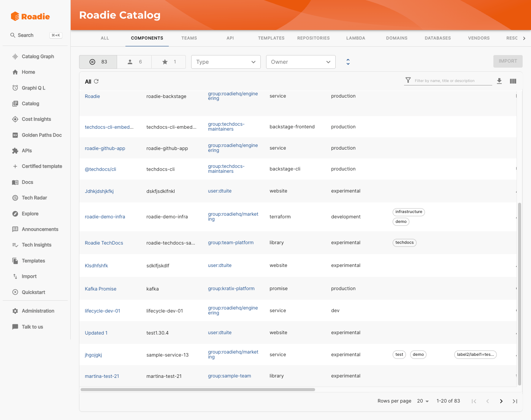Select the Certified template sidebar item
The image size is (531, 420).
(x=42, y=166)
